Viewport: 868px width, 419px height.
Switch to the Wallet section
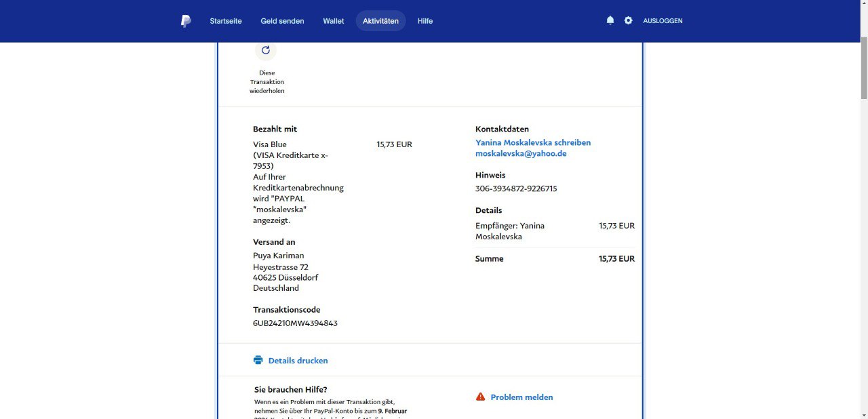coord(334,21)
